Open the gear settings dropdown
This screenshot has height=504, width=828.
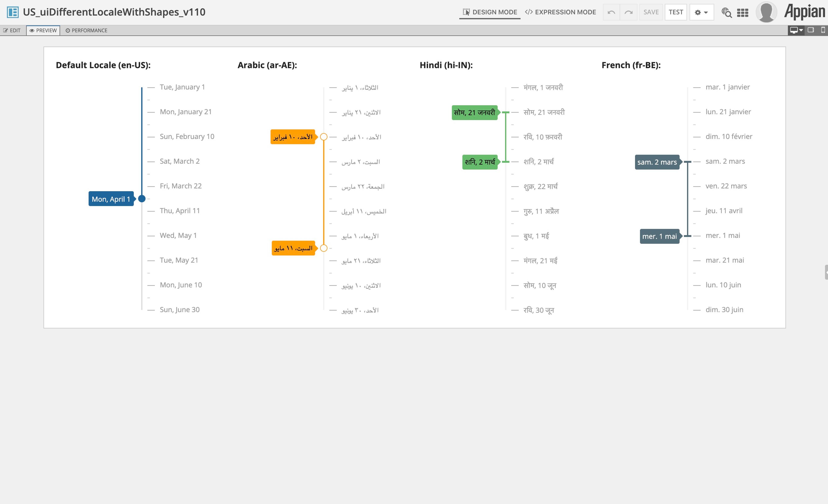702,12
